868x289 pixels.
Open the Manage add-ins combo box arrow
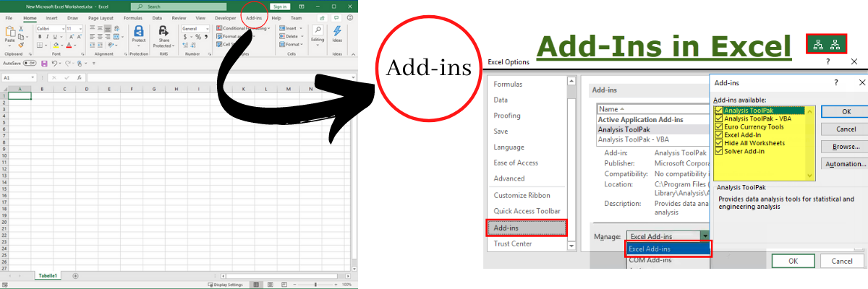coord(705,236)
